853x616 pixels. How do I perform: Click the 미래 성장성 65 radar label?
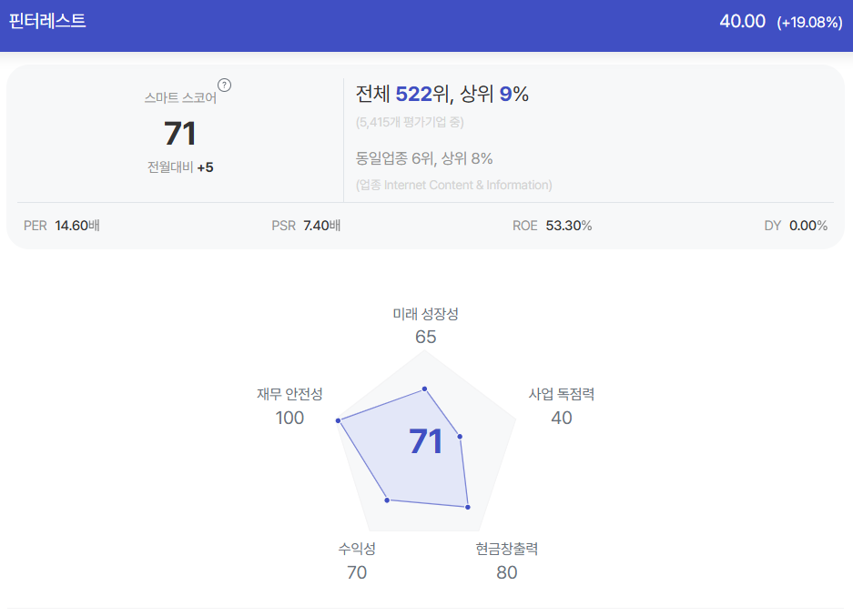[425, 326]
